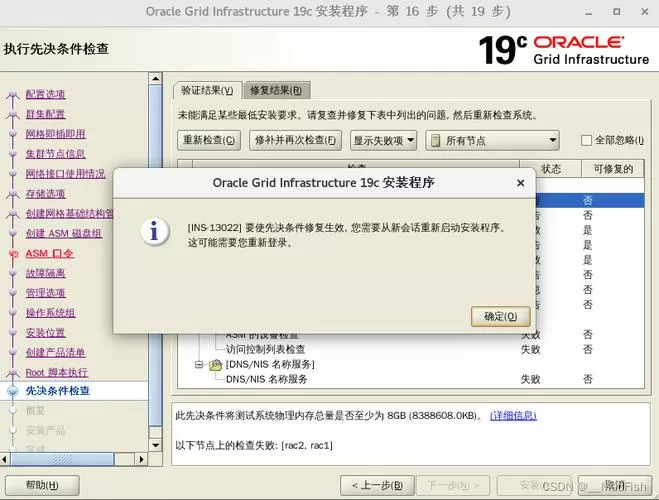659x500 pixels.
Task: Click the 可修复的 column header
Action: pos(613,169)
